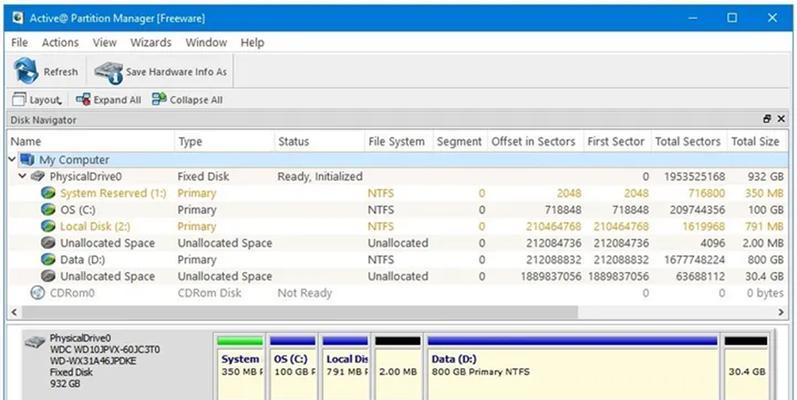Click the 932 GB total size cell
Image resolution: width=797 pixels, height=400 pixels.
click(x=765, y=176)
